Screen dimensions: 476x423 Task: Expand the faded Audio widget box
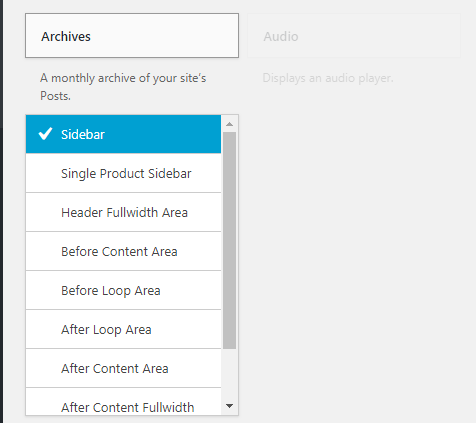point(354,36)
